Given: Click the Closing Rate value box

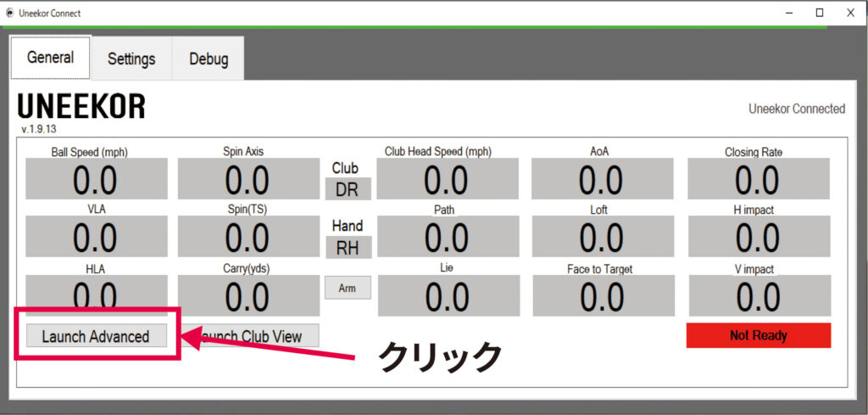Looking at the screenshot, I should pyautogui.click(x=759, y=178).
